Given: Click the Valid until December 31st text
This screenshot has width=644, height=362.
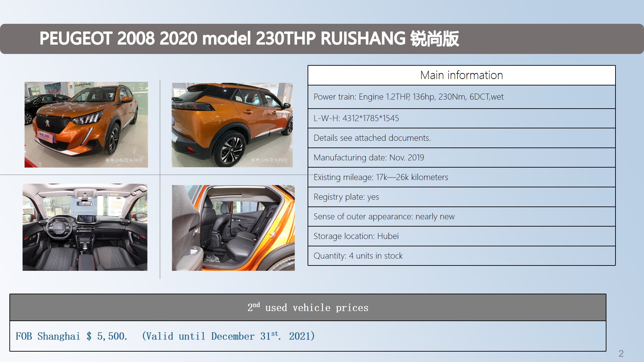Looking at the screenshot, I should (228, 336).
